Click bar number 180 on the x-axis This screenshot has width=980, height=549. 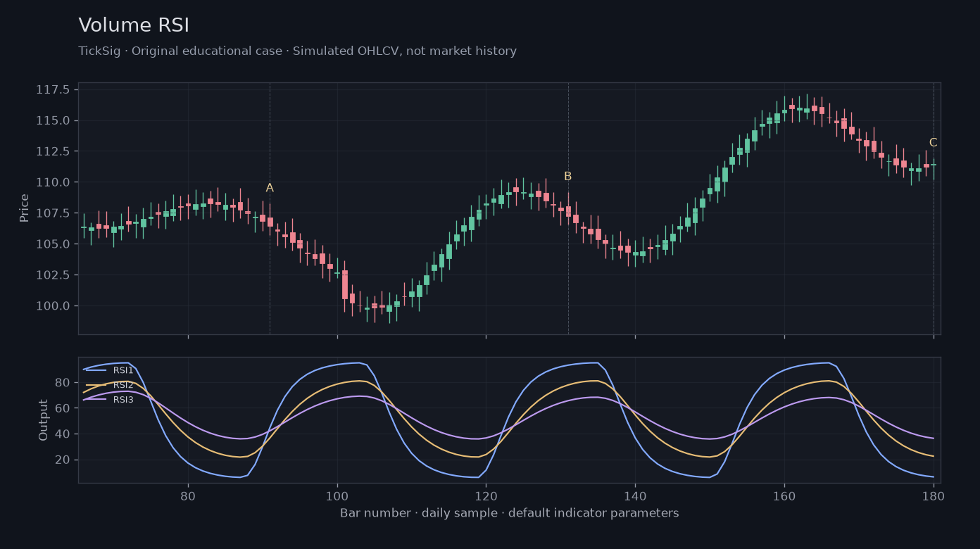click(x=933, y=496)
